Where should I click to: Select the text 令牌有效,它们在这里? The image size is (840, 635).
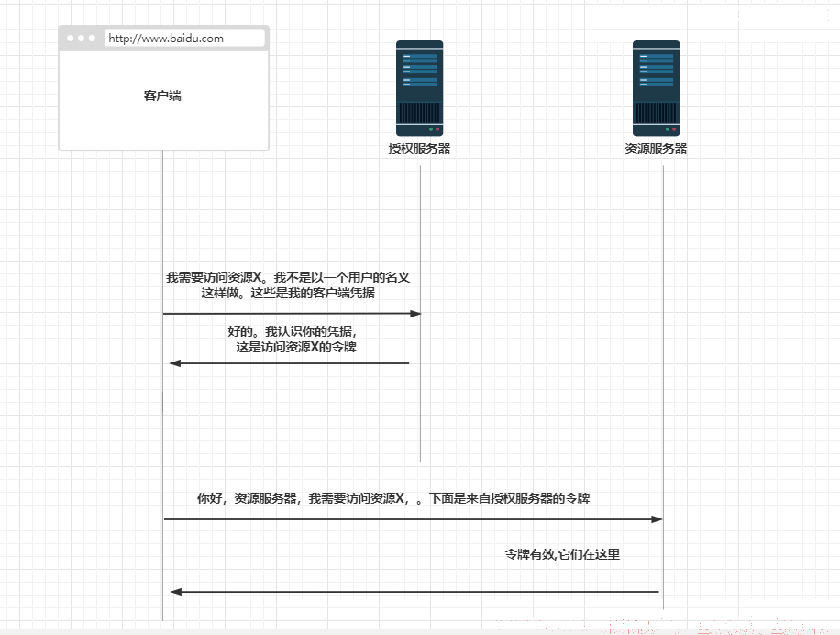(562, 554)
